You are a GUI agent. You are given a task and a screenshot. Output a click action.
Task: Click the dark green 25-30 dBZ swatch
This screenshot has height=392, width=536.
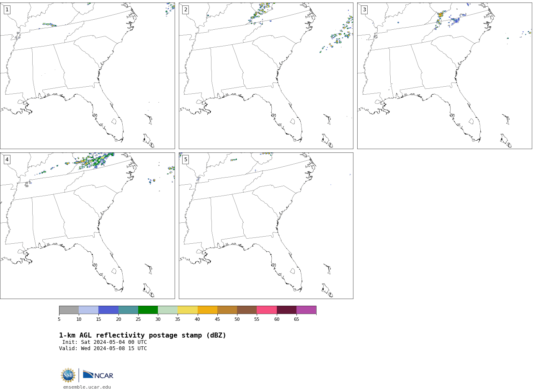148,310
